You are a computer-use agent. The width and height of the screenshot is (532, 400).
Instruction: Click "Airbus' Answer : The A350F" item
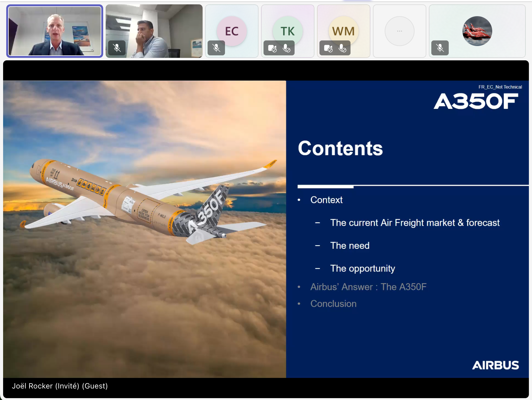click(x=368, y=287)
